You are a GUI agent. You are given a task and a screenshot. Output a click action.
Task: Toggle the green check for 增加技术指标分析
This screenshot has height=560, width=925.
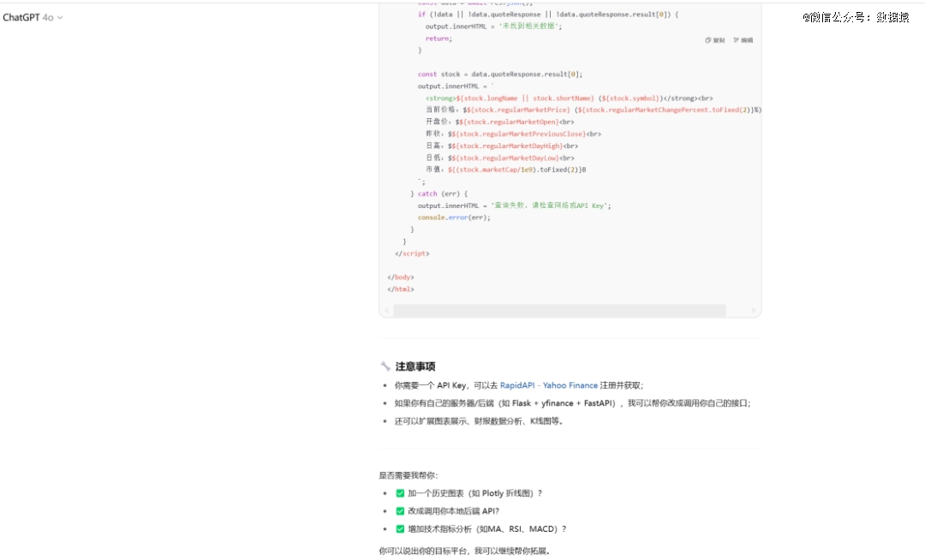click(400, 529)
